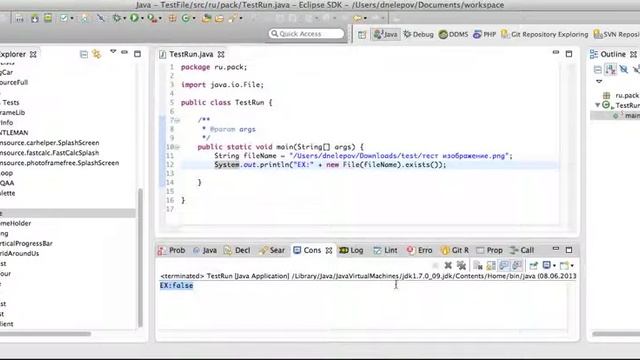Image resolution: width=640 pixels, height=360 pixels.
Task: Collapse the main method fold at line 10
Action: coord(177,147)
